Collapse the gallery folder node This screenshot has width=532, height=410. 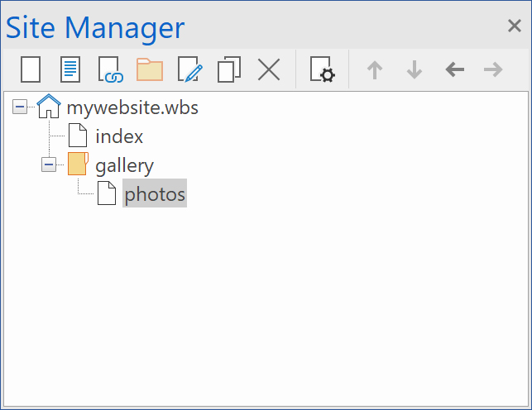coord(49,164)
